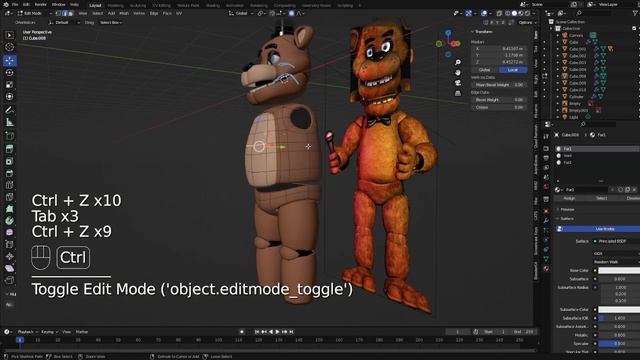640x360 pixels.
Task: Open the Principled BSDF surface dropdown
Action: coord(616,241)
